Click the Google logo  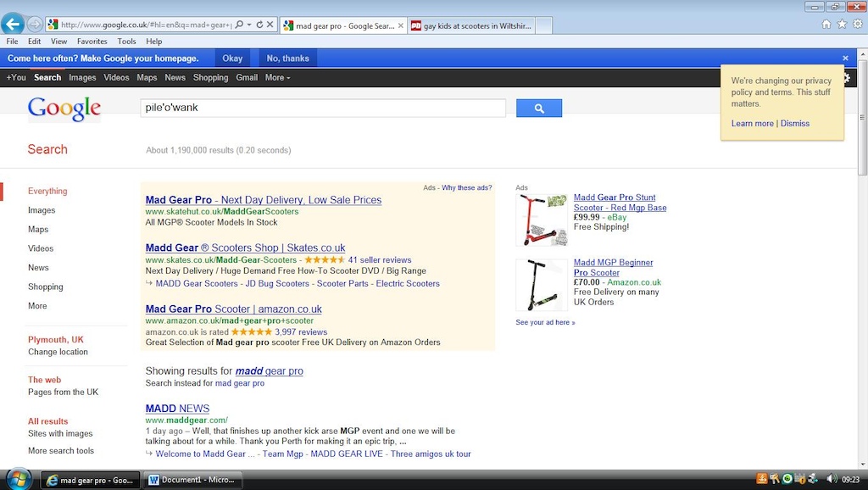click(x=64, y=109)
